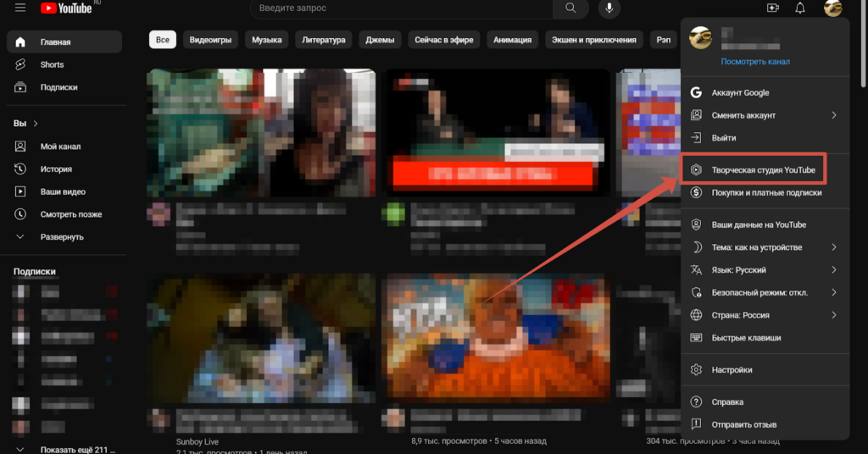
Task: Click the settings gear icon
Action: point(696,370)
